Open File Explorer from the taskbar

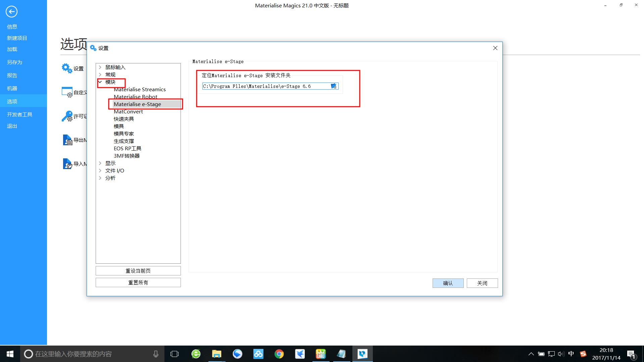[216, 354]
